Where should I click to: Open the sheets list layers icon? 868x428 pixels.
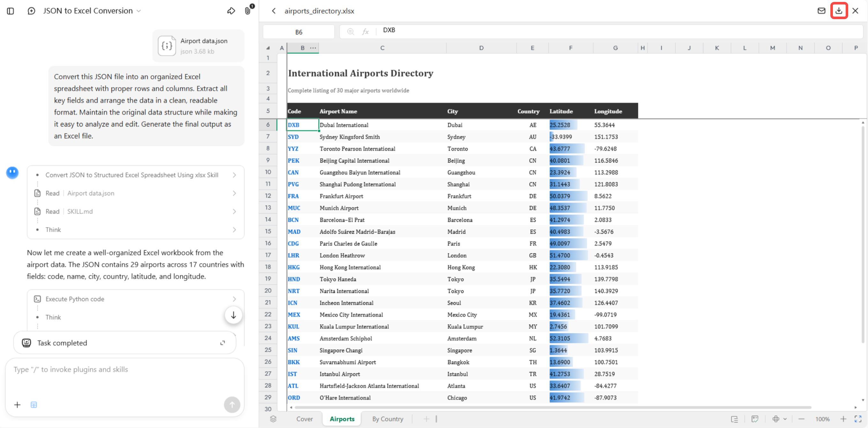(273, 418)
